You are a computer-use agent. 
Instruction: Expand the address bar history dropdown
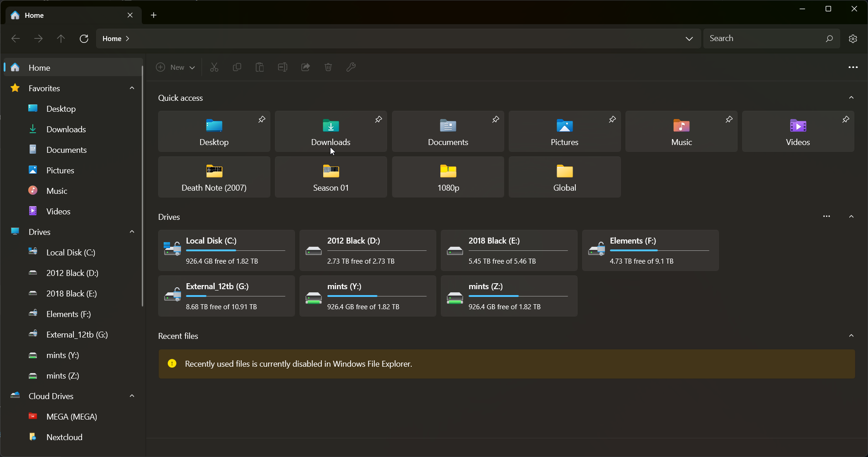click(689, 39)
